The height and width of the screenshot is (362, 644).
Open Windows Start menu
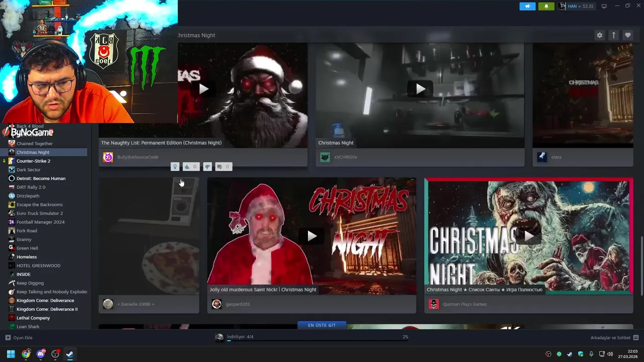tap(11, 354)
